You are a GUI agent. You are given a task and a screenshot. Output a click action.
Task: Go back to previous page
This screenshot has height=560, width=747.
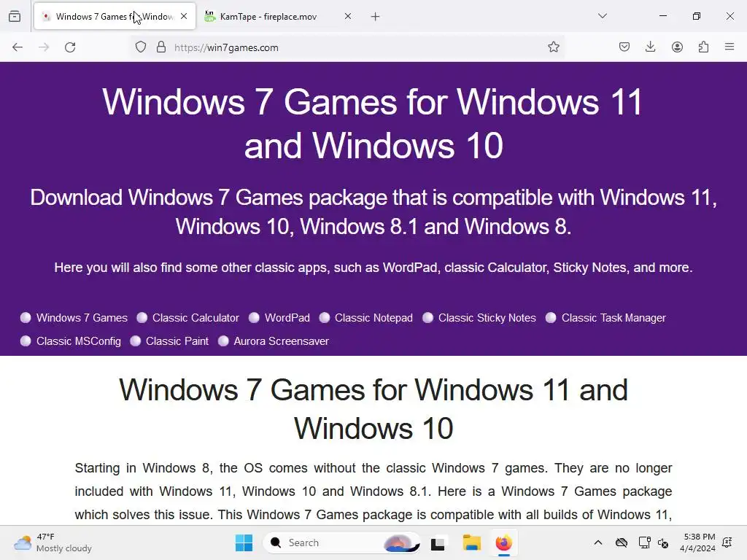[x=18, y=47]
